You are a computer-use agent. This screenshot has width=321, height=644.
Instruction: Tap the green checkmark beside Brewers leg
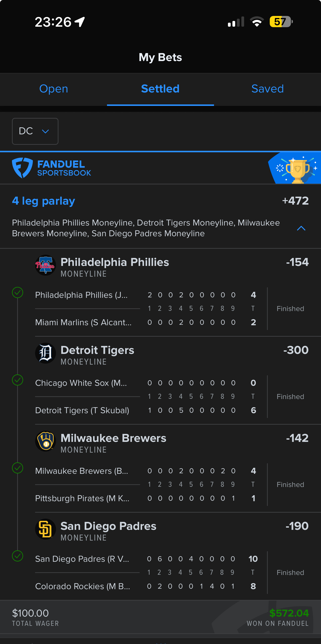pos(17,468)
